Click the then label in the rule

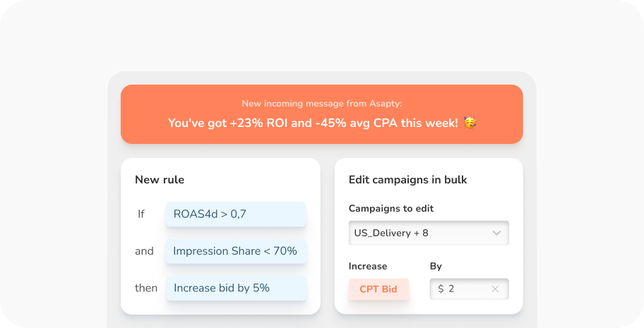click(146, 288)
